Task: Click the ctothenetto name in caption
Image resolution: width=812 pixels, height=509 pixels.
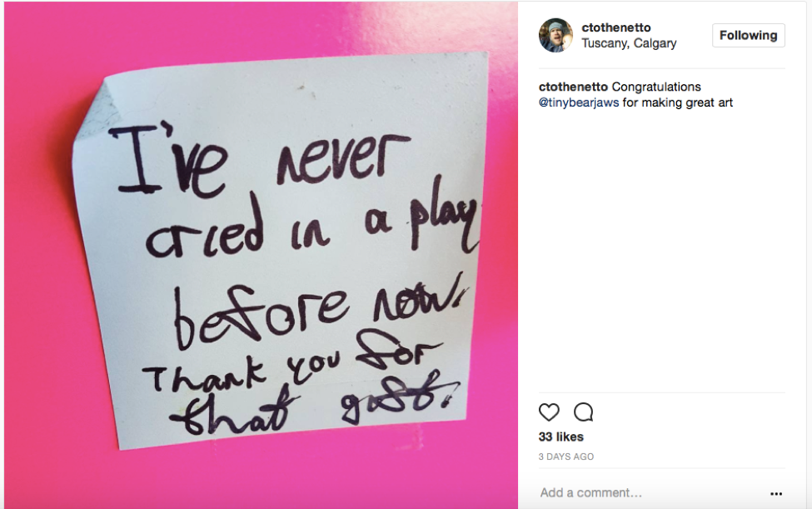Action: (x=573, y=87)
